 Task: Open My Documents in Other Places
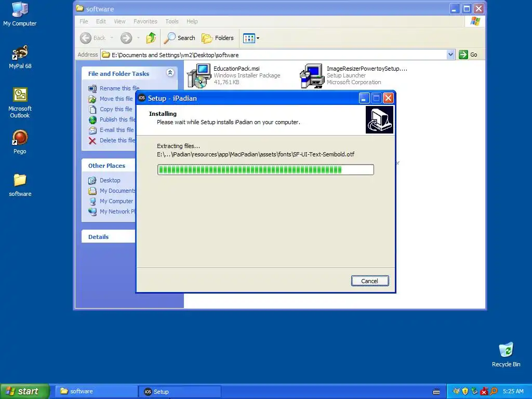pyautogui.click(x=117, y=191)
